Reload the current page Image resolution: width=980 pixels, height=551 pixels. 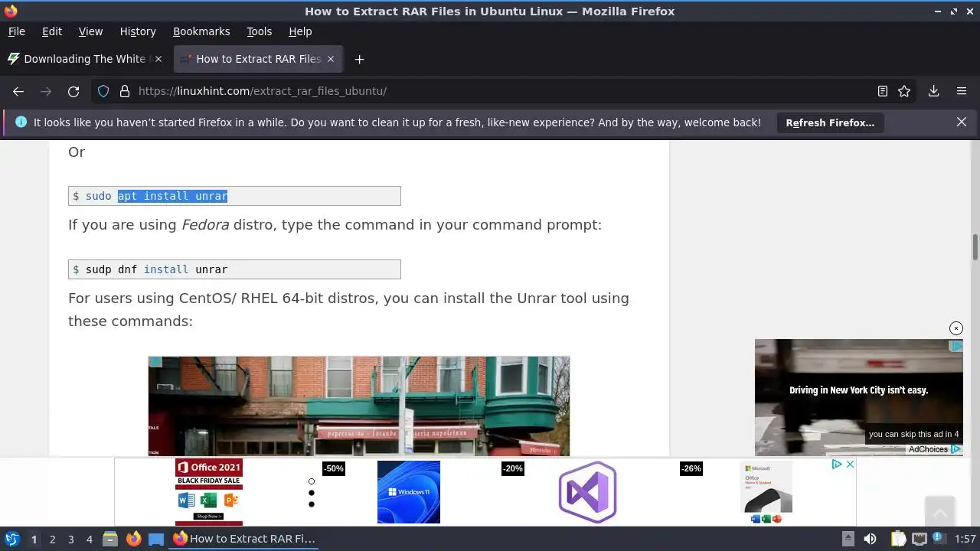(73, 91)
